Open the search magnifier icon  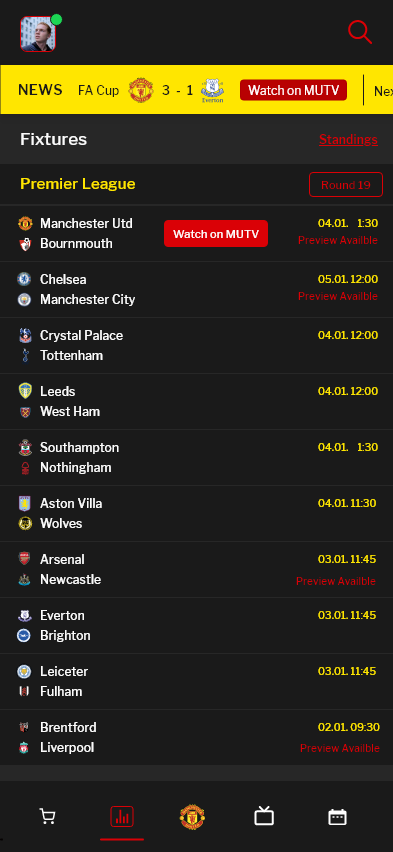[360, 32]
